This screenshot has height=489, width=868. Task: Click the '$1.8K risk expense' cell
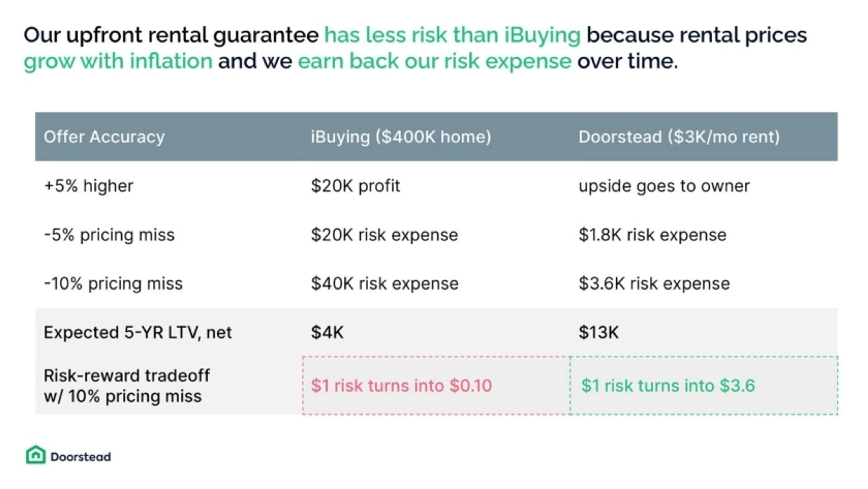[652, 235]
